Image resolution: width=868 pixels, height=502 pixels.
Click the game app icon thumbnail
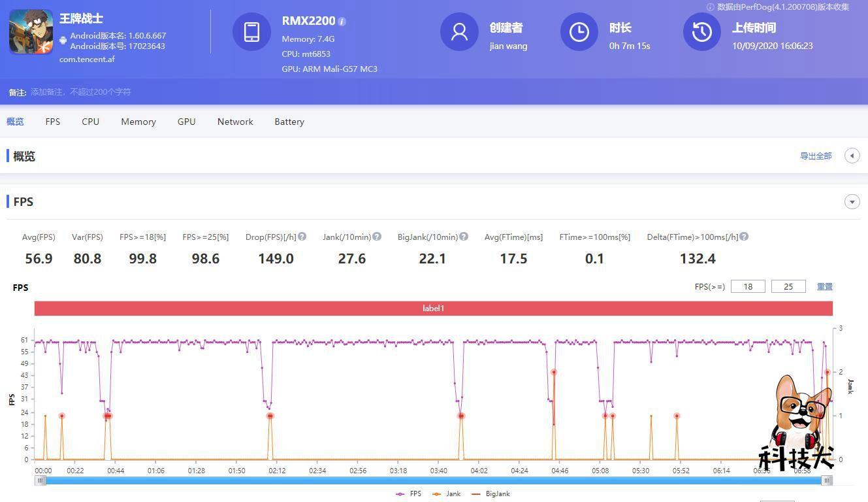31,31
